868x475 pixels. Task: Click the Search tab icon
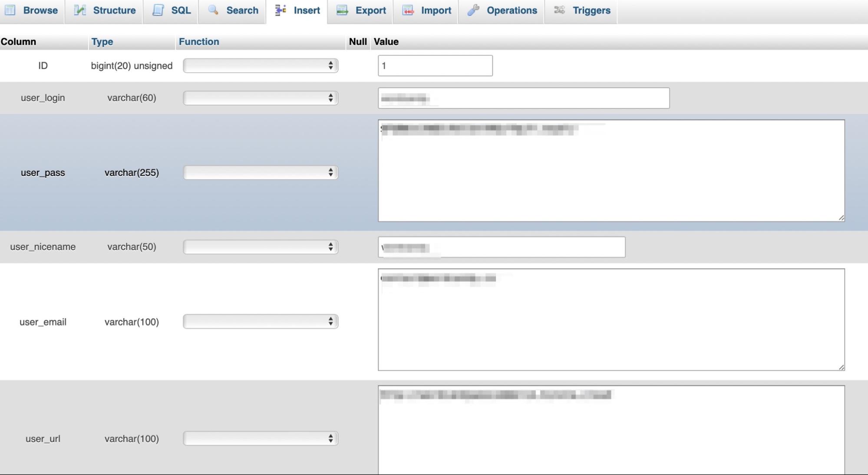point(212,10)
